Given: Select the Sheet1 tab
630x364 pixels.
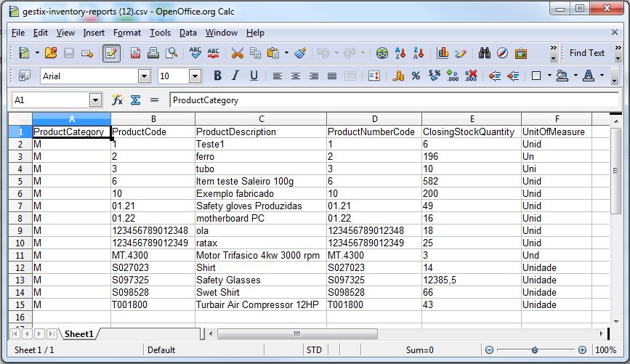Looking at the screenshot, I should coord(78,334).
